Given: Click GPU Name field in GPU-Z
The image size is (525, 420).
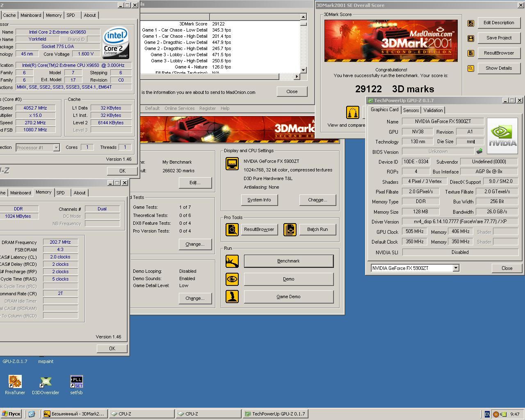Looking at the screenshot, I should pos(443,121).
